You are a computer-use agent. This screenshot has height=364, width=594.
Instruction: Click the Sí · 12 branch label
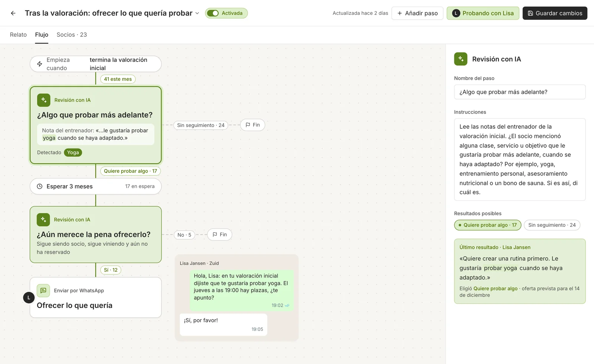click(111, 270)
